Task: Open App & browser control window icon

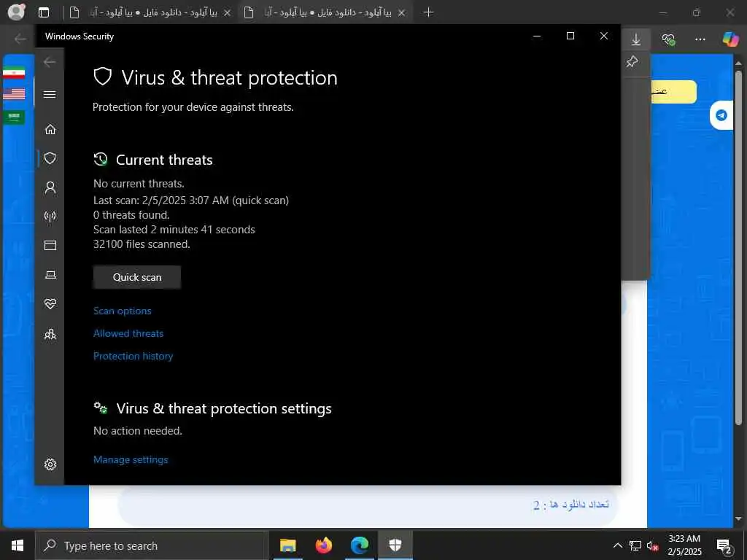Action: point(50,245)
